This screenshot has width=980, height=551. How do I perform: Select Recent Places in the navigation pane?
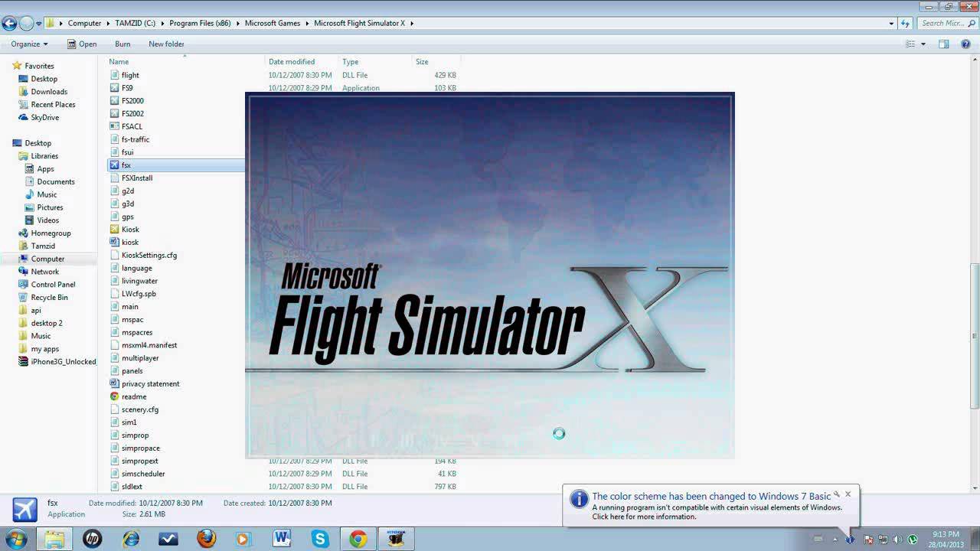pyautogui.click(x=53, y=105)
